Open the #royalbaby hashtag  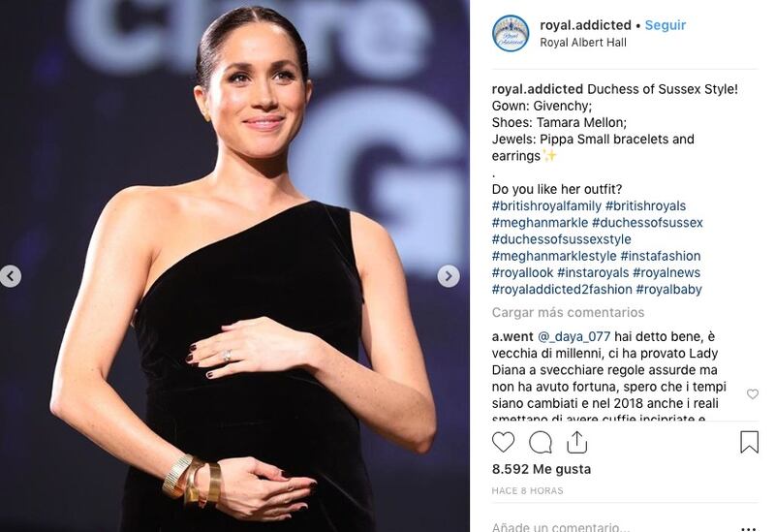[x=668, y=289]
